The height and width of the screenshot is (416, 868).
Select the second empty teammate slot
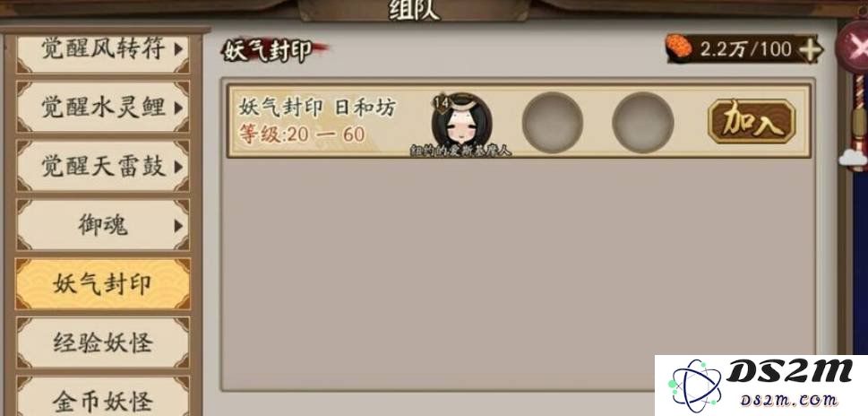(643, 122)
